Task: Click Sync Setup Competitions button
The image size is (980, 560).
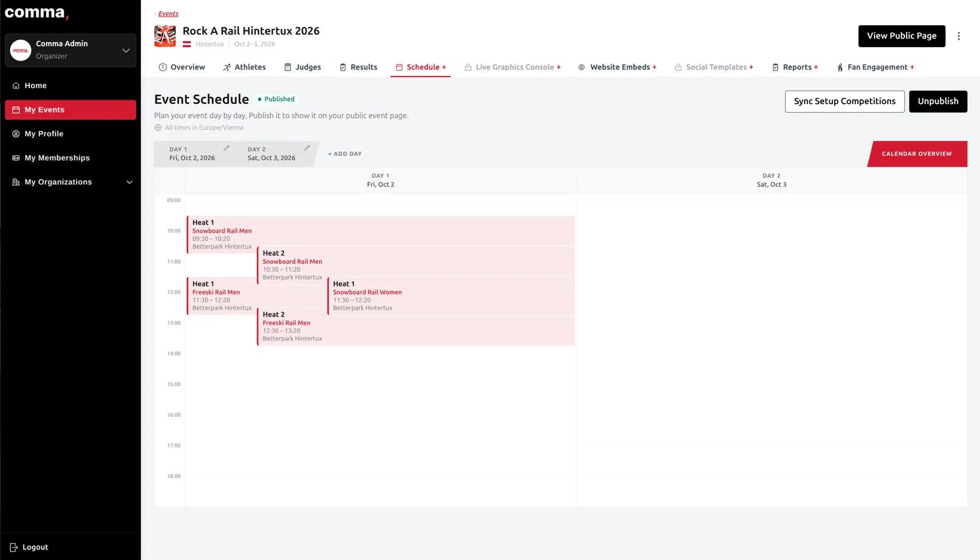Action: pyautogui.click(x=845, y=102)
